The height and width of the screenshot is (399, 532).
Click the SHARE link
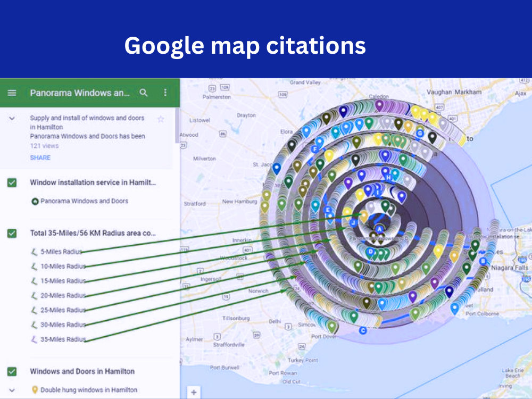[40, 158]
